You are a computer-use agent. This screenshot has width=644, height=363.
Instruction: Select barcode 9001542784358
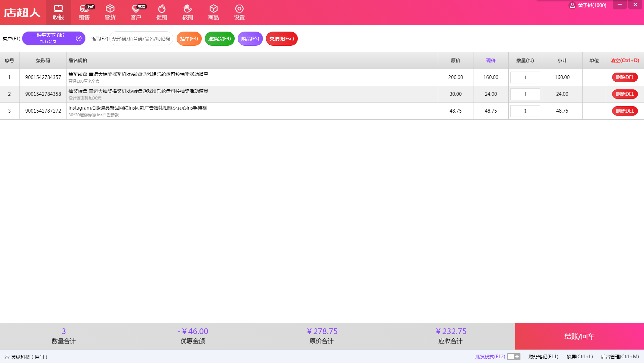coord(43,94)
